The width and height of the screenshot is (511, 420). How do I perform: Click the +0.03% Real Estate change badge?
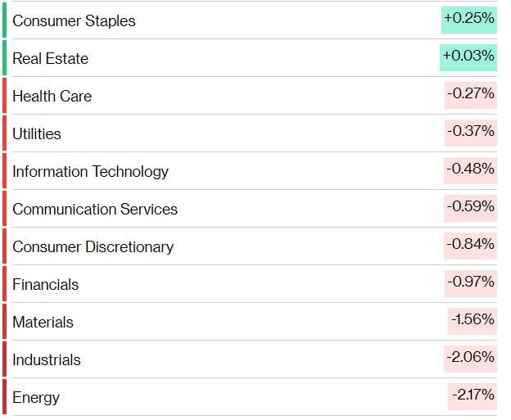pyautogui.click(x=468, y=56)
